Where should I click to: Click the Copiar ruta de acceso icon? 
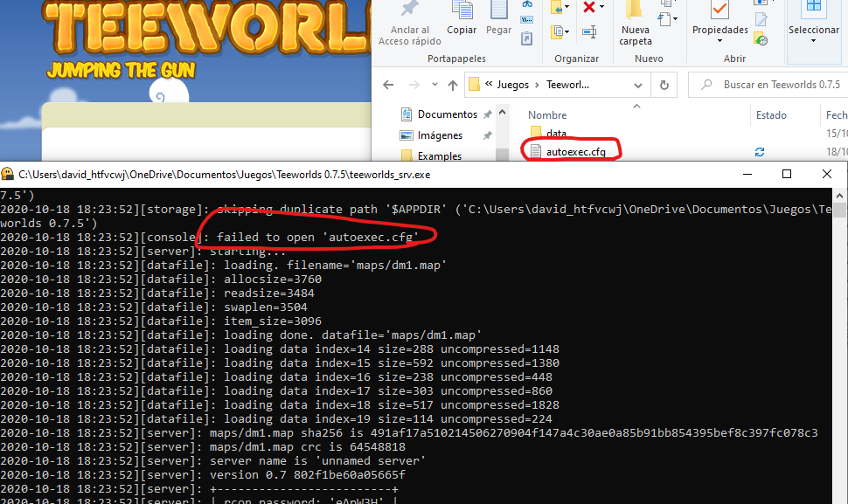click(x=527, y=20)
